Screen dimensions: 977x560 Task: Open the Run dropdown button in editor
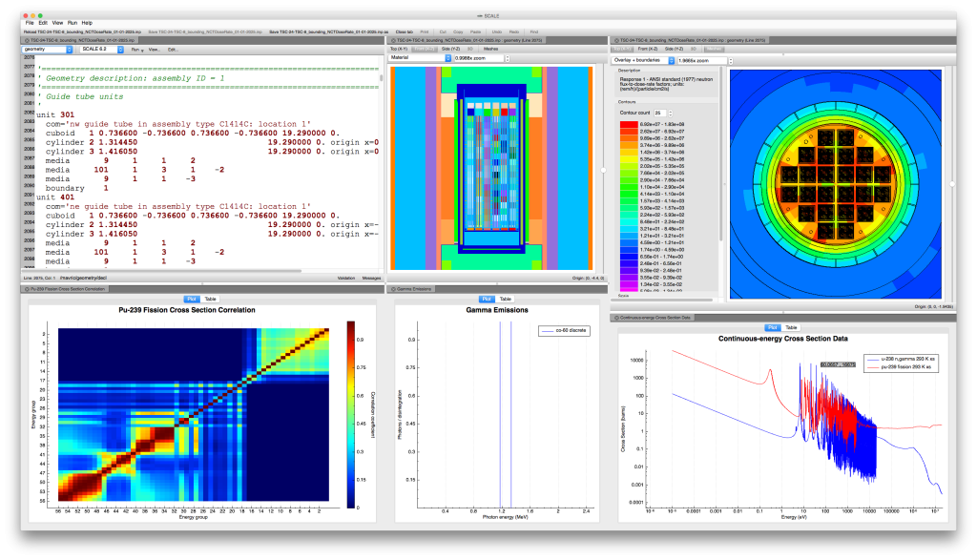click(x=137, y=50)
